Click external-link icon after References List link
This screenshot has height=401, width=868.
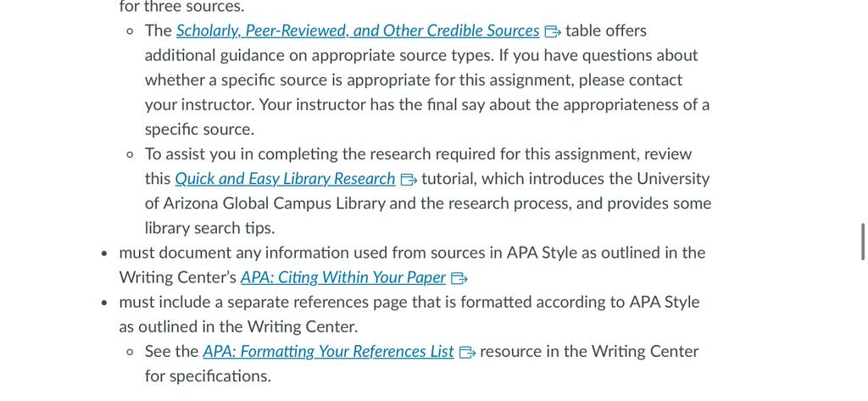[468, 353]
